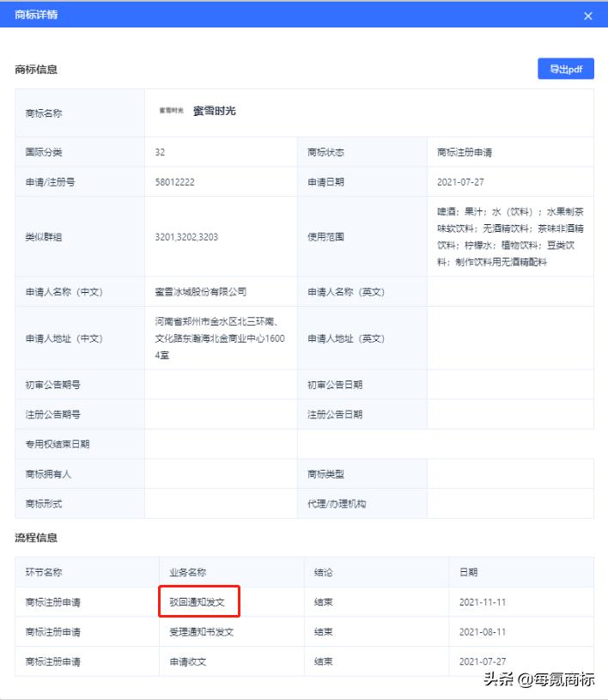The width and height of the screenshot is (608, 700).
Task: Click 商标注册申请 in the 驳回通知发文 row
Action: click(52, 602)
